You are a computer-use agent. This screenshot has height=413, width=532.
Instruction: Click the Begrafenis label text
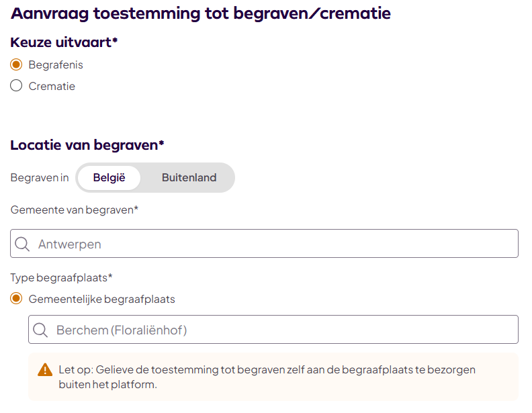point(56,65)
